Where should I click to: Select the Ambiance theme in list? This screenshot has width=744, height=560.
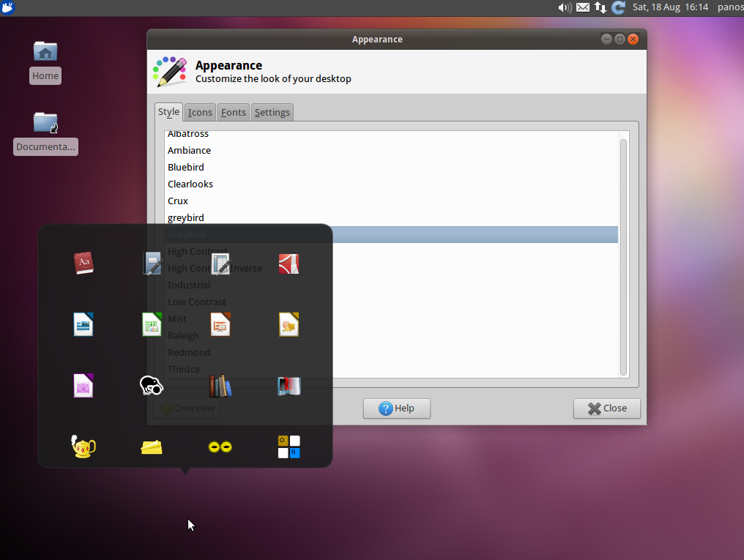392,150
